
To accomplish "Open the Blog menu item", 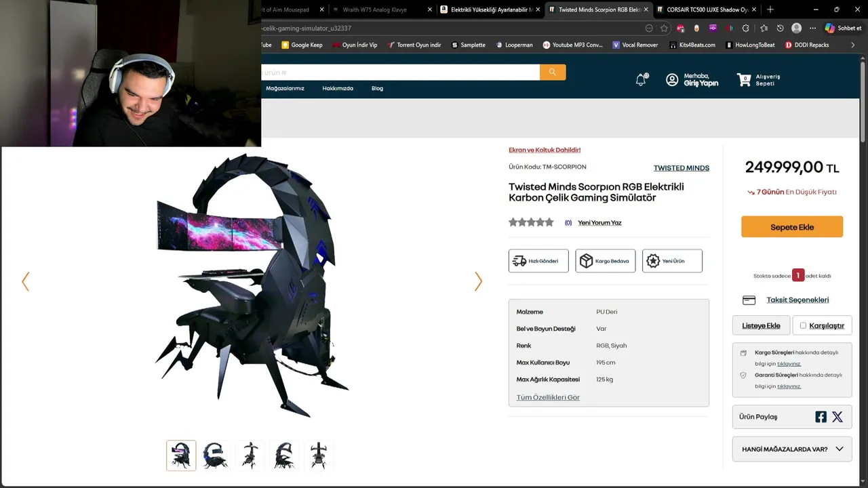I will pos(377,88).
